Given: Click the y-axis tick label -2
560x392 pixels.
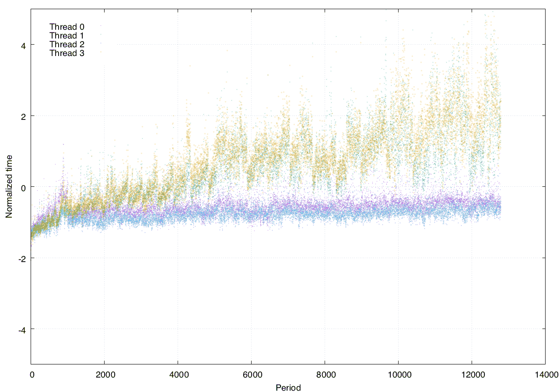Looking at the screenshot, I should click(22, 259).
